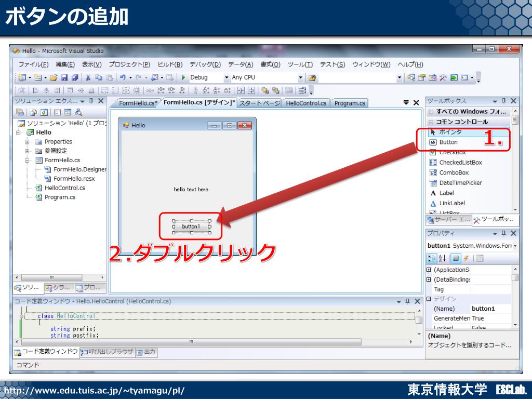Click the Align Lefts layout icon
Screen dimensions: 532x399
35,90
